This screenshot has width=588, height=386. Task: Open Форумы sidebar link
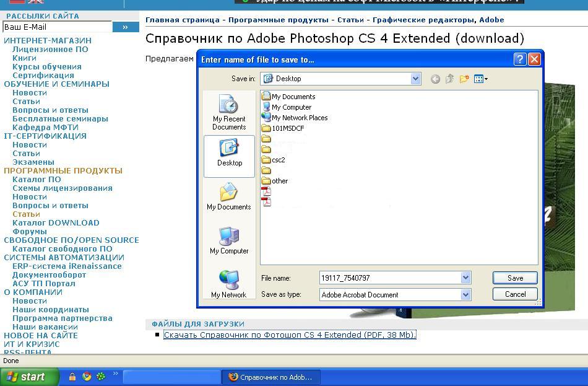[30, 231]
